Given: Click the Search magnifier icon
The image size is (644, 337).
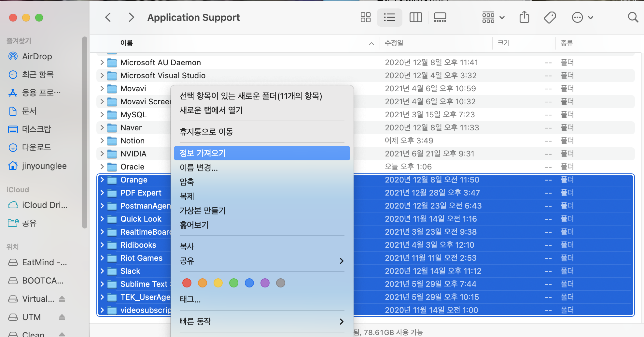Looking at the screenshot, I should pyautogui.click(x=633, y=17).
